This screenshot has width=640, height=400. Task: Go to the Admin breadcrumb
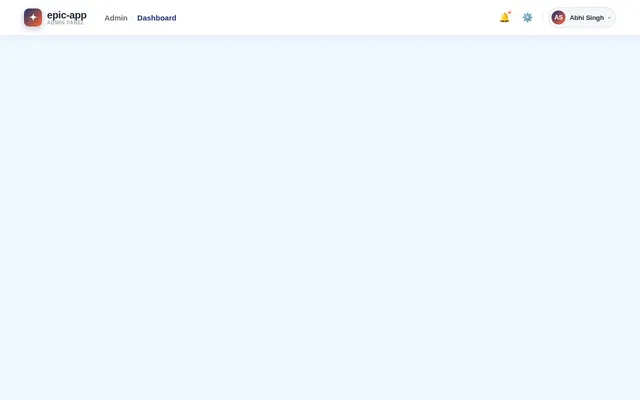tap(116, 18)
